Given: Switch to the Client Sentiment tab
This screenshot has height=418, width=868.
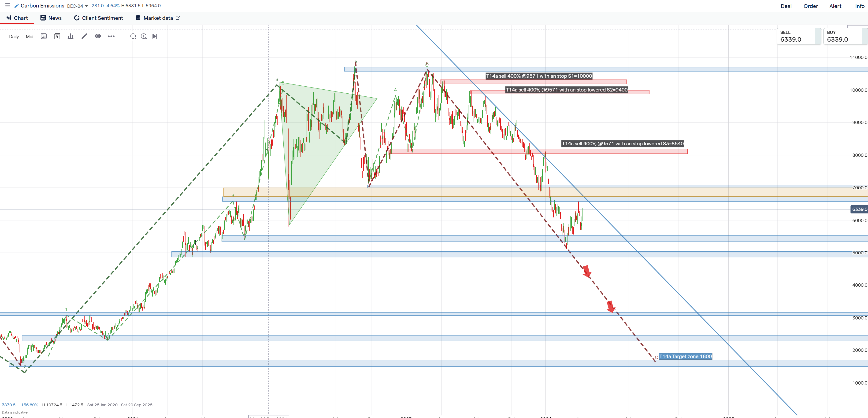Looking at the screenshot, I should (98, 18).
